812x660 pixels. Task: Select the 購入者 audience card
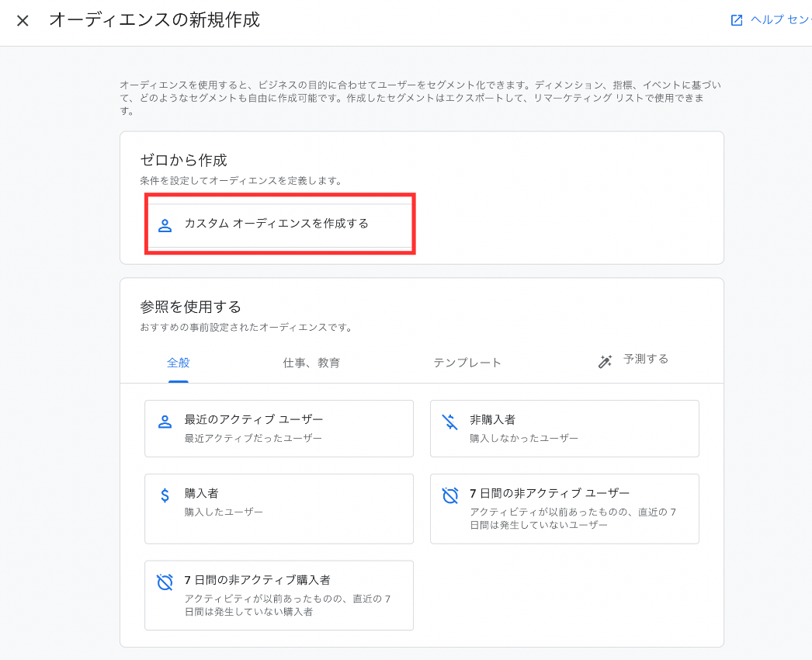(x=279, y=509)
